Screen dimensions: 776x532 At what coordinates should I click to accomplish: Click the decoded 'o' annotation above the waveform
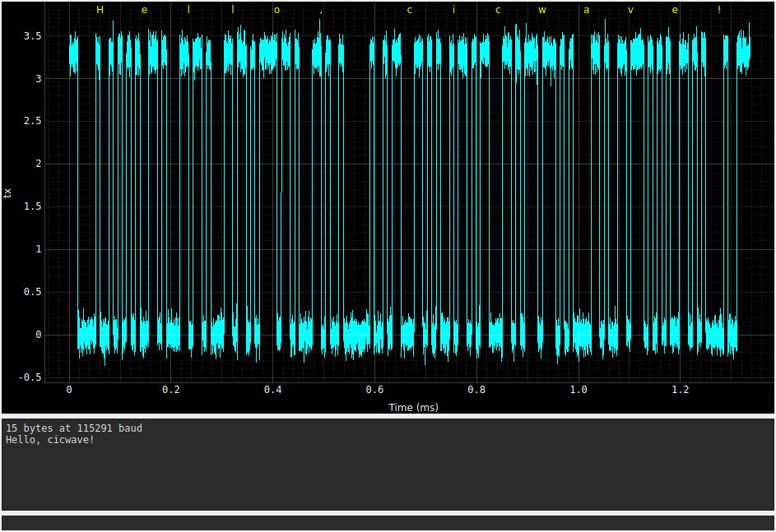pyautogui.click(x=276, y=10)
